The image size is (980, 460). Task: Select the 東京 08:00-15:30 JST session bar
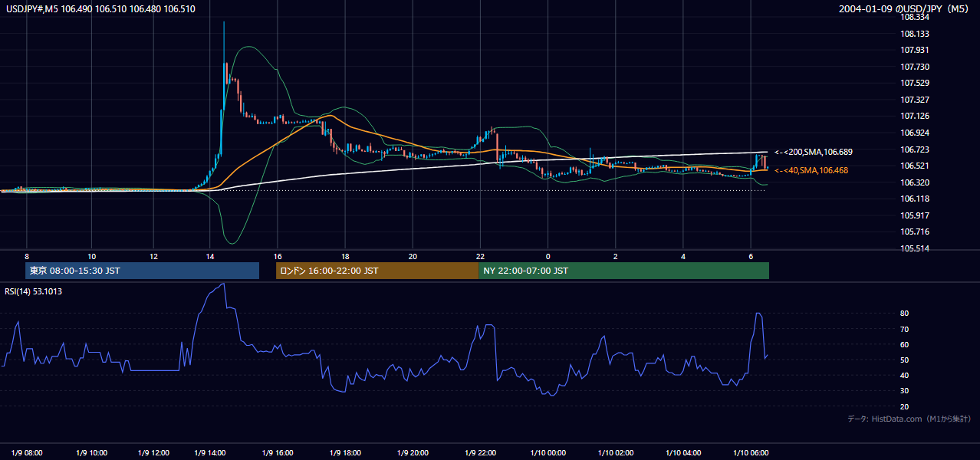[x=142, y=271]
